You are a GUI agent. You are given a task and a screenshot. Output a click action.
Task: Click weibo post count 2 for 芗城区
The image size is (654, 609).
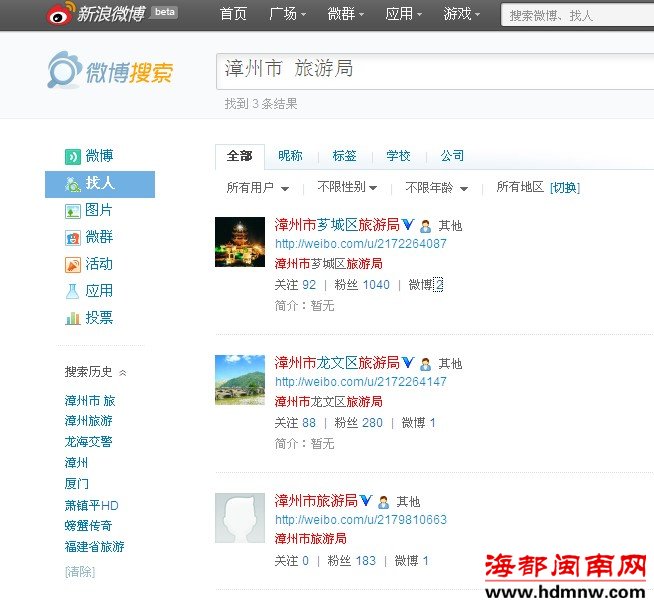pyautogui.click(x=438, y=285)
